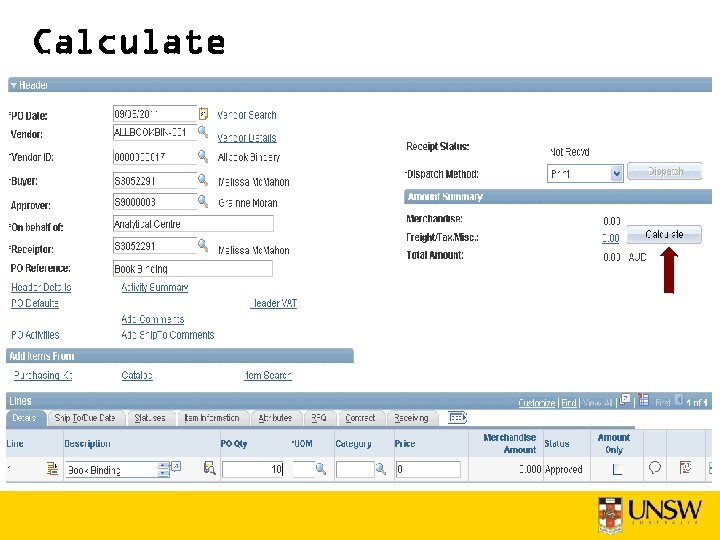Look up Category with magnifier icon
This screenshot has width=720, height=540.
380,469
